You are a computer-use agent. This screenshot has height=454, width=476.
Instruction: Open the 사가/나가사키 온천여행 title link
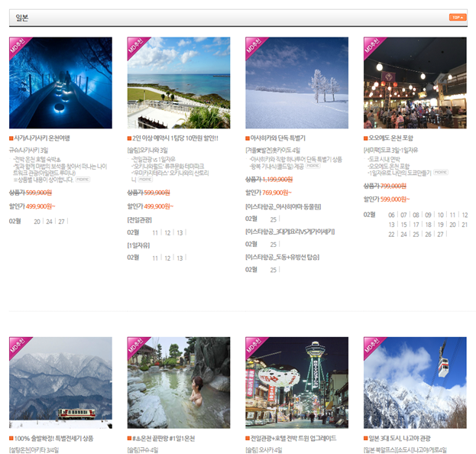[x=42, y=138]
